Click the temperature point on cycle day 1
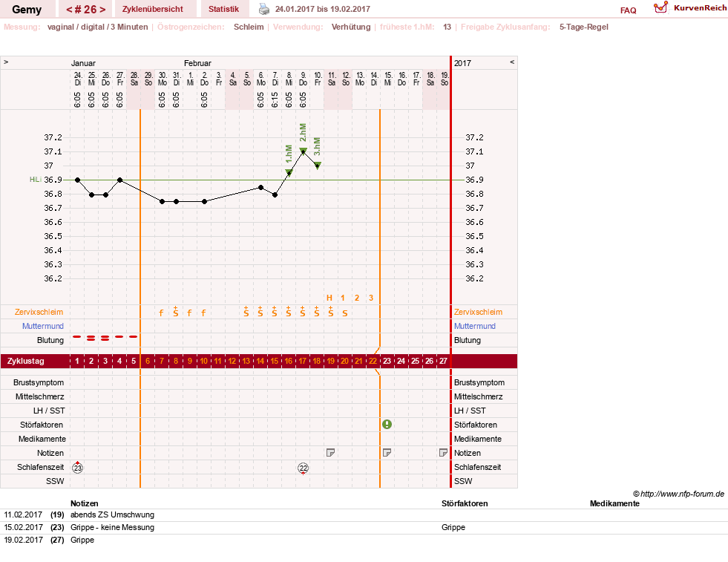The width and height of the screenshot is (728, 562). [77, 180]
